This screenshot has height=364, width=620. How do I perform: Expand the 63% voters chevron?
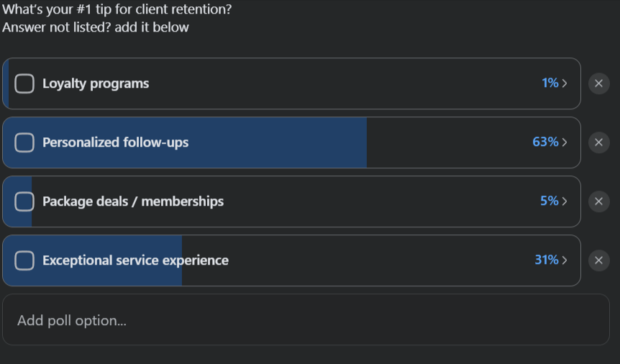565,142
